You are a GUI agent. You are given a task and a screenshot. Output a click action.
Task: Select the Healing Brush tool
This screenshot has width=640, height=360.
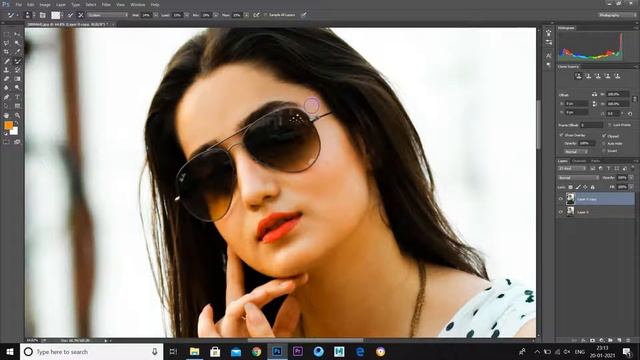click(7, 61)
